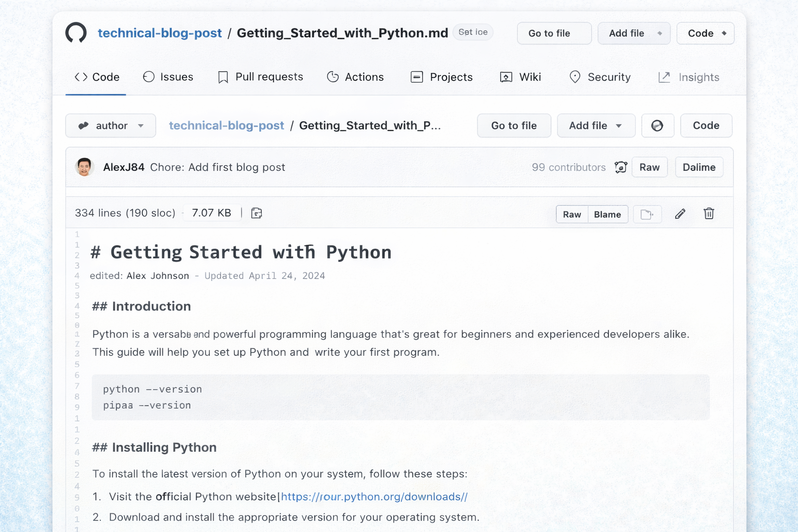Switch to the Issues tab
The width and height of the screenshot is (798, 532).
click(x=168, y=77)
